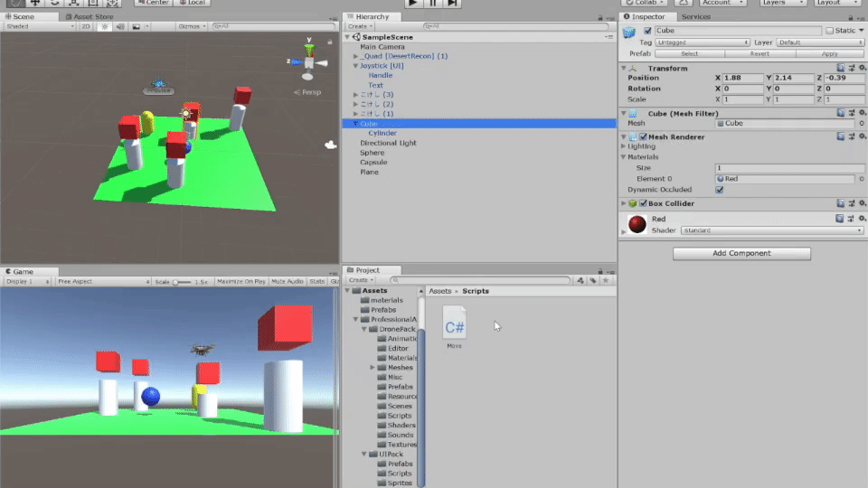Enable the Static checkbox
The height and width of the screenshot is (488, 868).
[830, 31]
